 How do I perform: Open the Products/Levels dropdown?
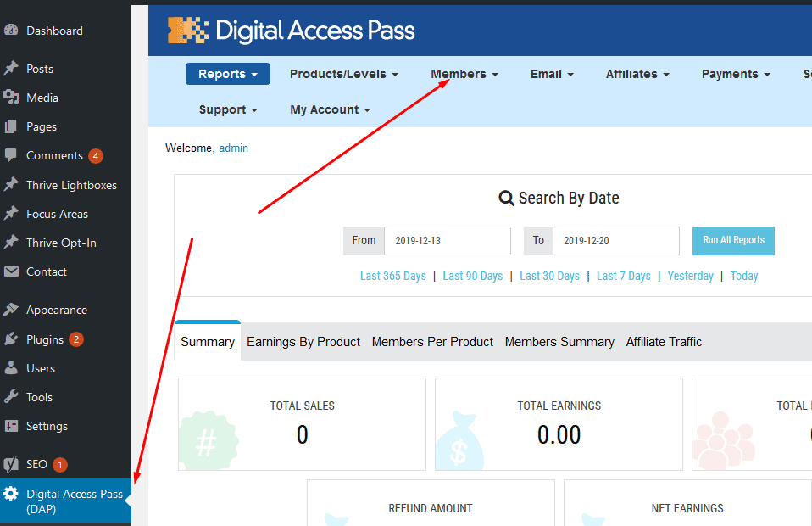tap(344, 74)
